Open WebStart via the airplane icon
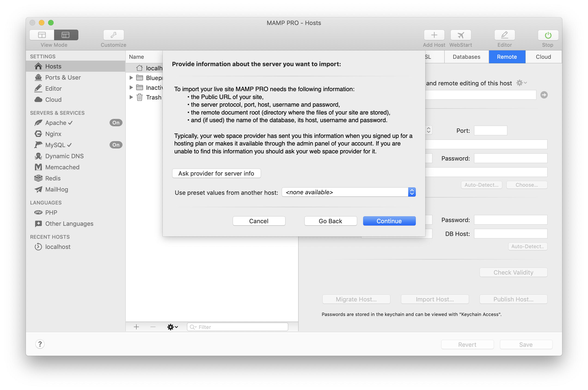This screenshot has width=588, height=390. (460, 35)
